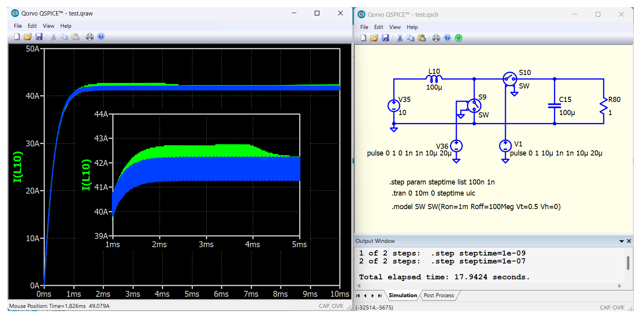The width and height of the screenshot is (644, 319).
Task: Click Output Window horizontal scroll left arrow
Action: point(359,286)
